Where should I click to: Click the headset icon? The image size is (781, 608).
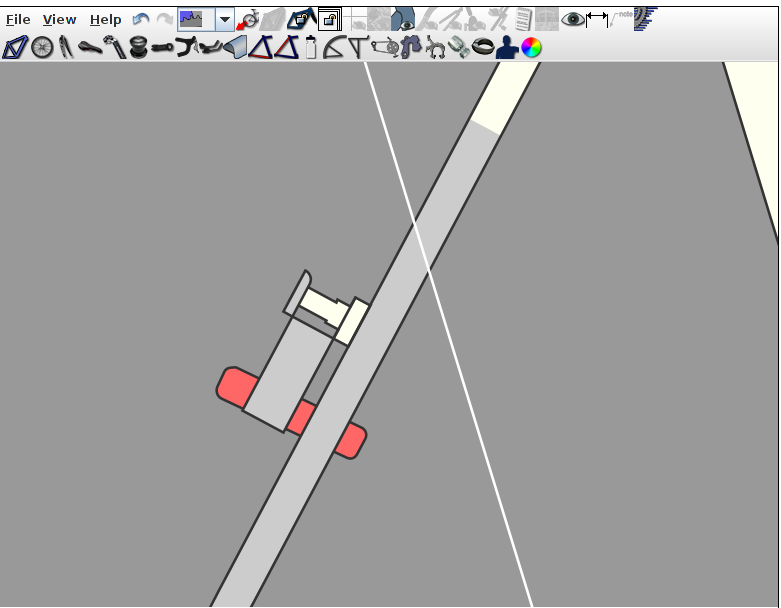(139, 47)
